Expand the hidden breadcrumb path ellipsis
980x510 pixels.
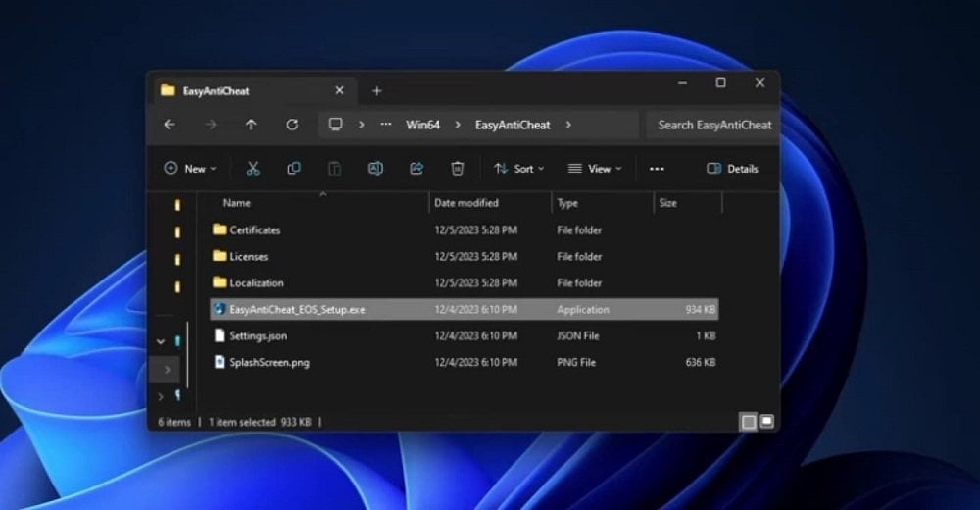click(385, 124)
